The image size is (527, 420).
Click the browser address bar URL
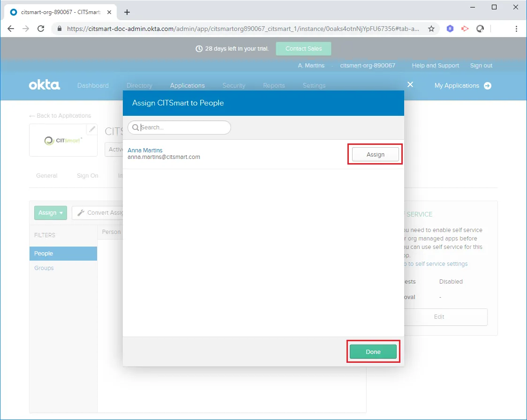(243, 29)
